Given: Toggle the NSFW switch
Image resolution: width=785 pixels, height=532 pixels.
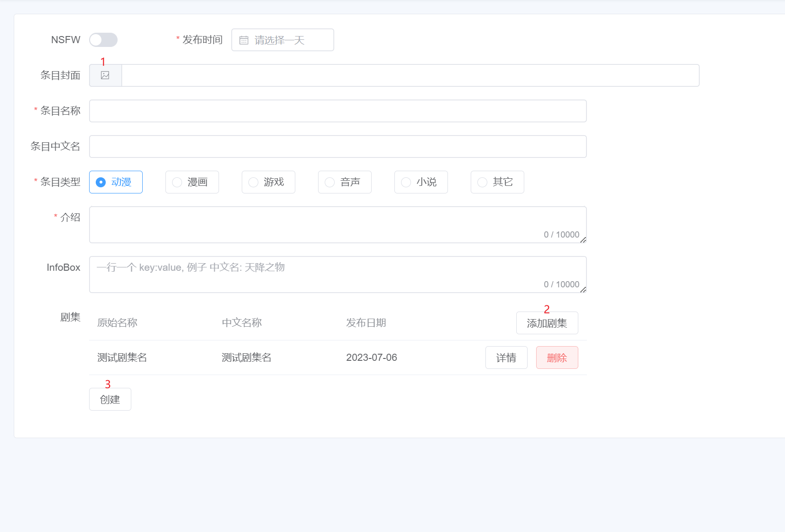Looking at the screenshot, I should tap(103, 40).
